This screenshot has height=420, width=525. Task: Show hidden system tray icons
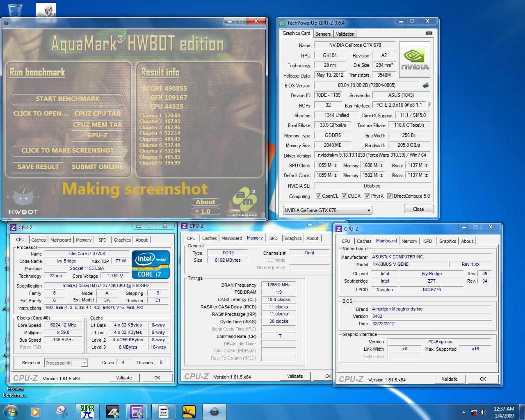point(463,412)
